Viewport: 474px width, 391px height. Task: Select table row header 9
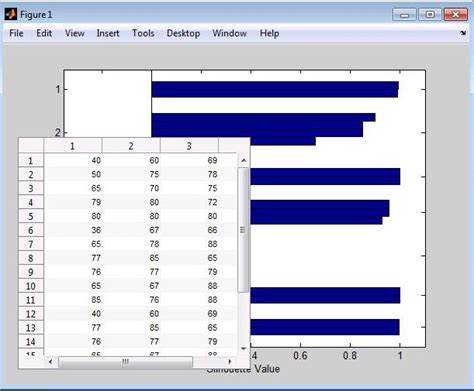31,272
